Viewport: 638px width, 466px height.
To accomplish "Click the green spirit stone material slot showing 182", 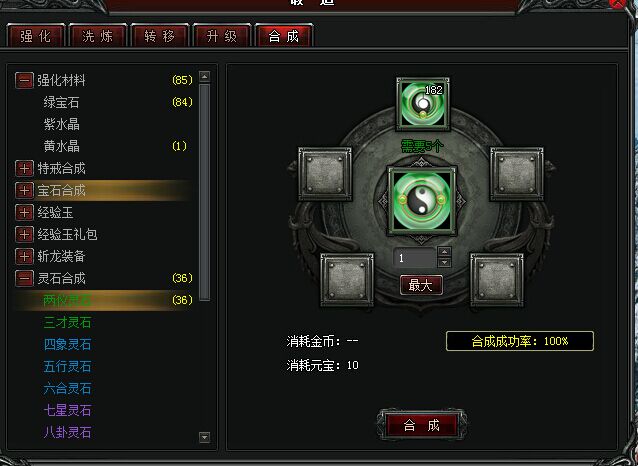I will pyautogui.click(x=423, y=104).
